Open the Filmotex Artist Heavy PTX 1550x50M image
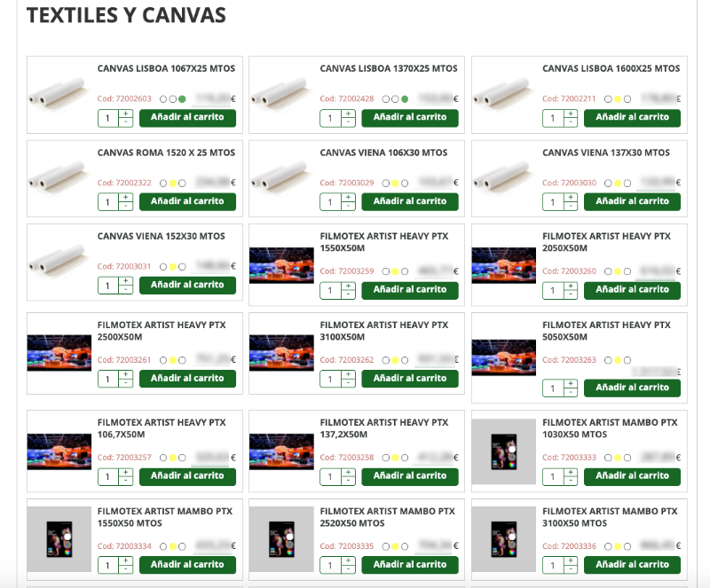Image resolution: width=710 pixels, height=588 pixels. pyautogui.click(x=281, y=265)
